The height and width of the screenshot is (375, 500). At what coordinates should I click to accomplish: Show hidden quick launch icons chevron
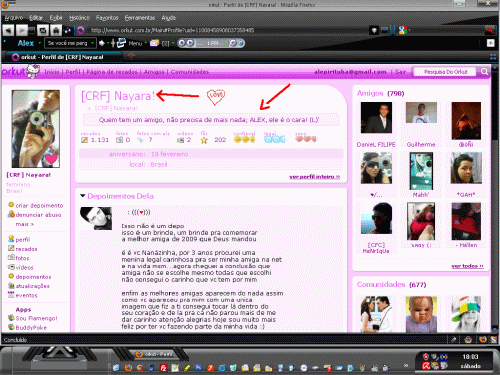point(406,365)
